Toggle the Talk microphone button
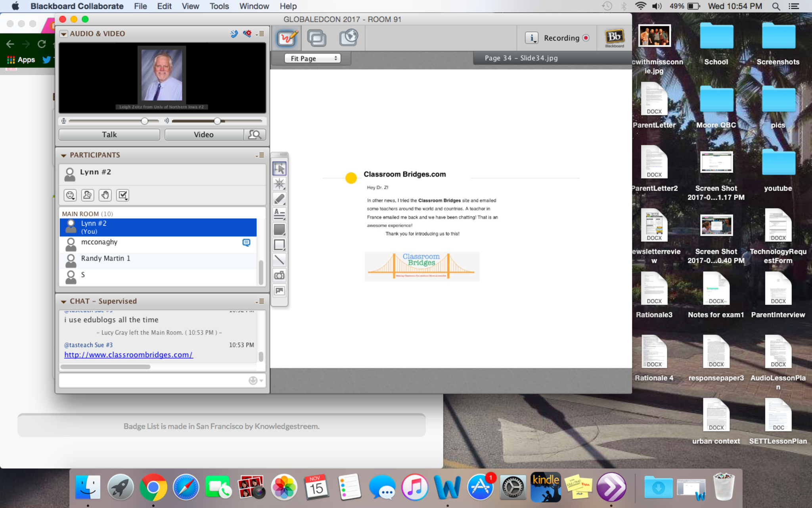The height and width of the screenshot is (508, 812). (x=109, y=135)
